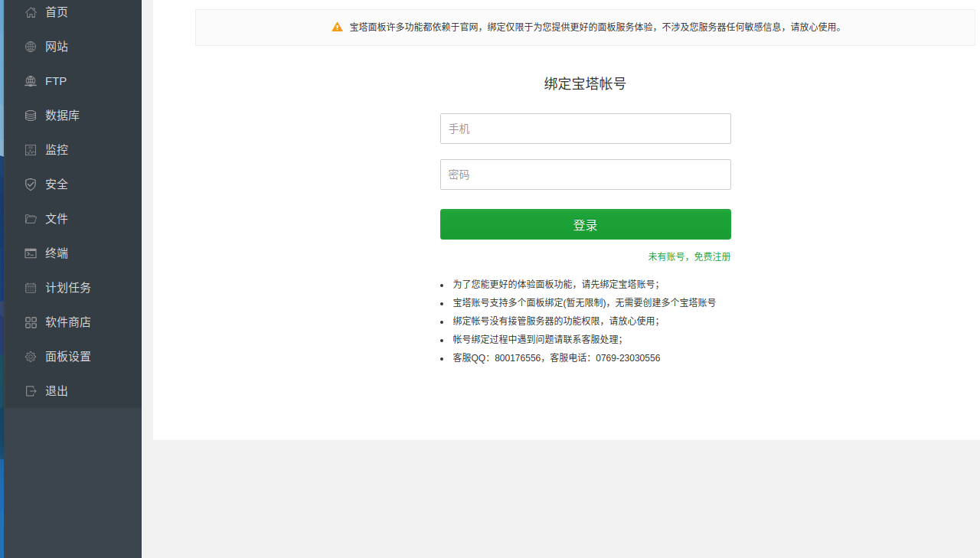Click the calendar icon beside 计划任务
Viewport: 980px width, 558px height.
coord(31,288)
